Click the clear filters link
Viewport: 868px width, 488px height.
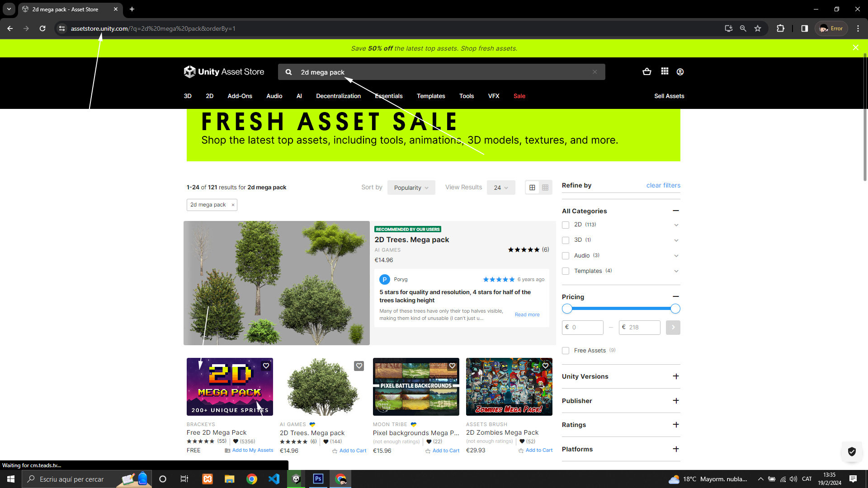coord(663,185)
